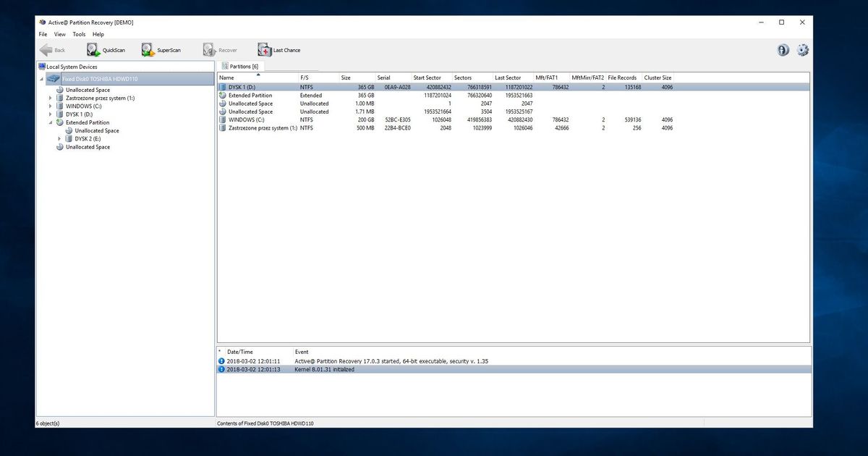
Task: Click the start sector value 1187201024
Action: 438,95
